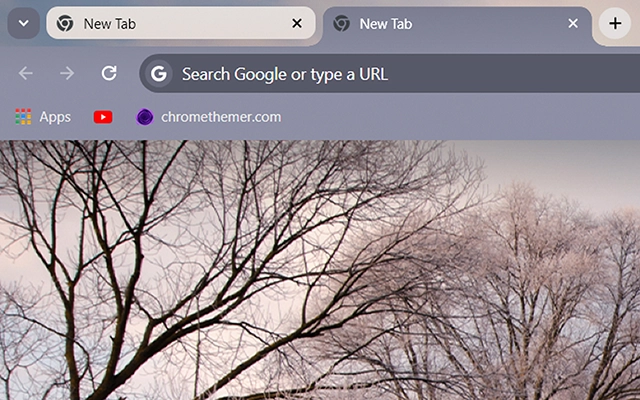The height and width of the screenshot is (400, 640).
Task: Open the chromethemer.com bookmark link
Action: (x=220, y=117)
